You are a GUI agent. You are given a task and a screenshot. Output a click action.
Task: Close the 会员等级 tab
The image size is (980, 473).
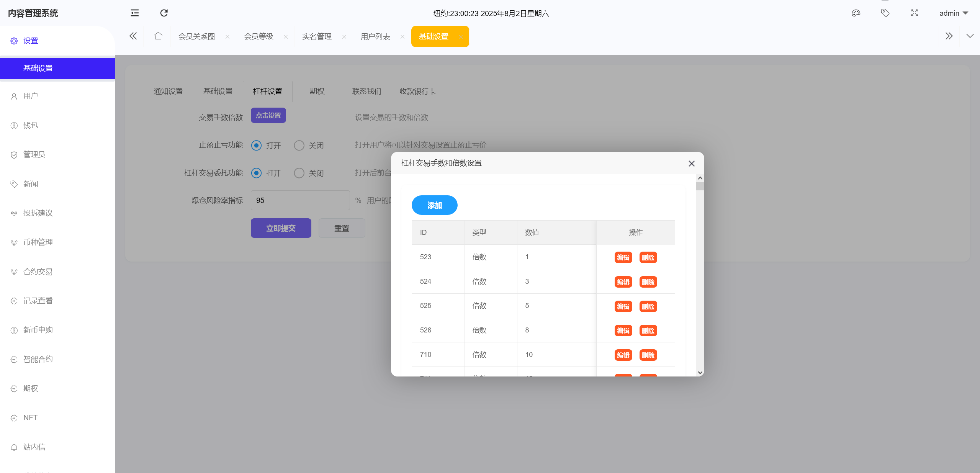click(286, 37)
